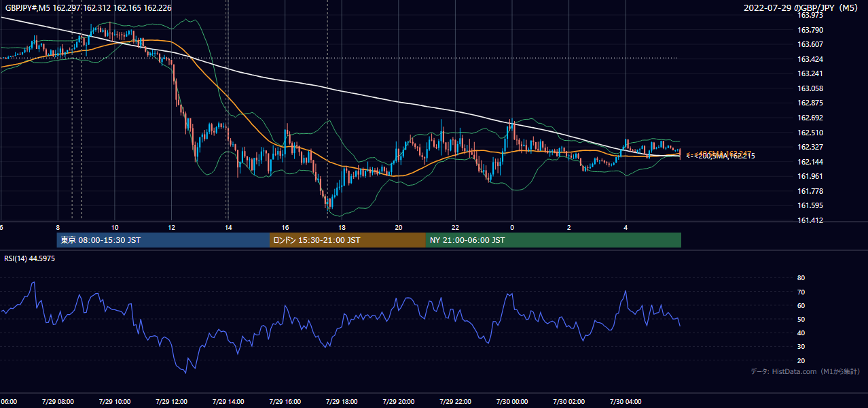The image size is (868, 408).
Task: Click RSI scale value 50
Action: click(801, 319)
